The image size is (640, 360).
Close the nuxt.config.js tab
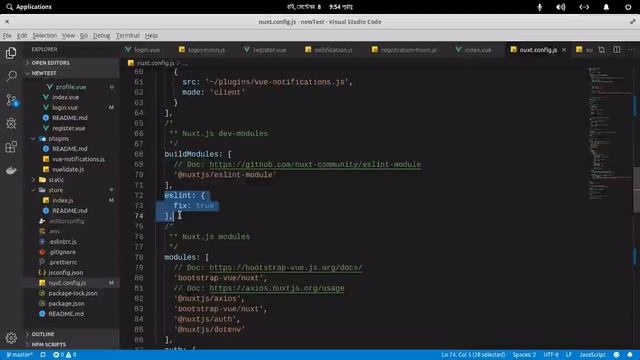564,50
